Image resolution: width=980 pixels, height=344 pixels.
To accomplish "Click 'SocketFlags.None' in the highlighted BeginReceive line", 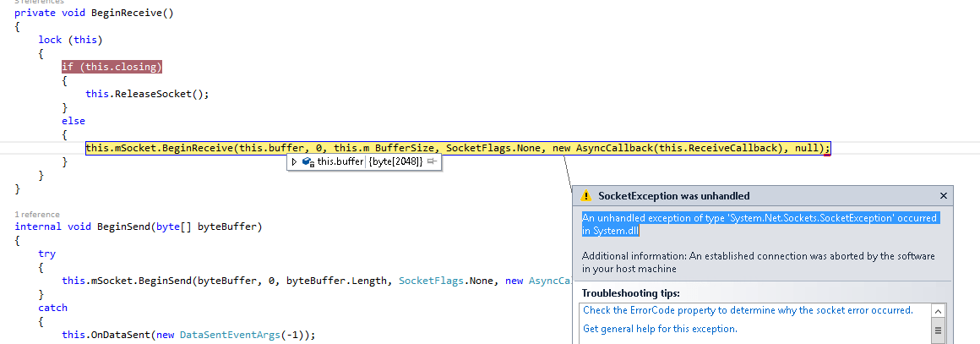I will (493, 148).
